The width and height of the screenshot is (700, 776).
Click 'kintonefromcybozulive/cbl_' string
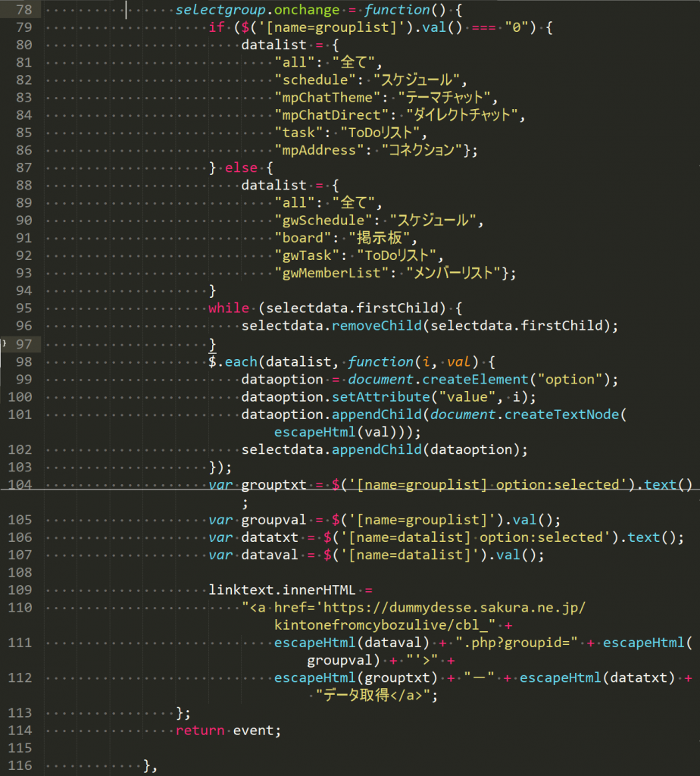[x=385, y=625]
